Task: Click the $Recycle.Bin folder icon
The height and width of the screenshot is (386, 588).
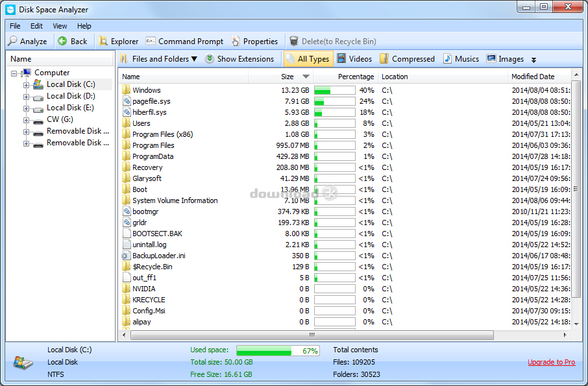Action: tap(127, 267)
